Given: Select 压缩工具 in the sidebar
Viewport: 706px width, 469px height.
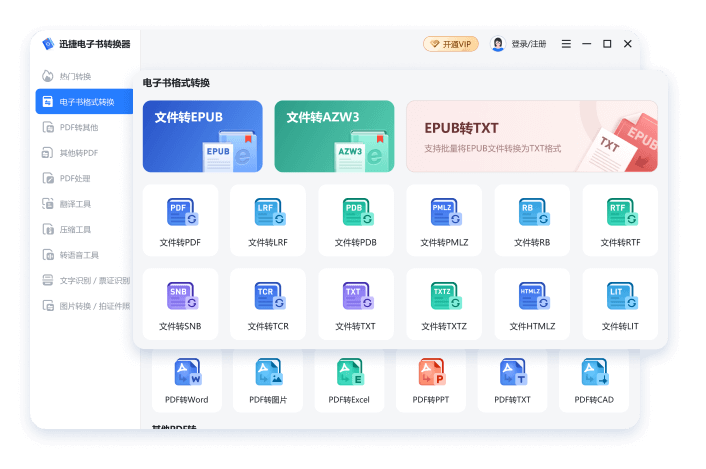Looking at the screenshot, I should [84, 230].
